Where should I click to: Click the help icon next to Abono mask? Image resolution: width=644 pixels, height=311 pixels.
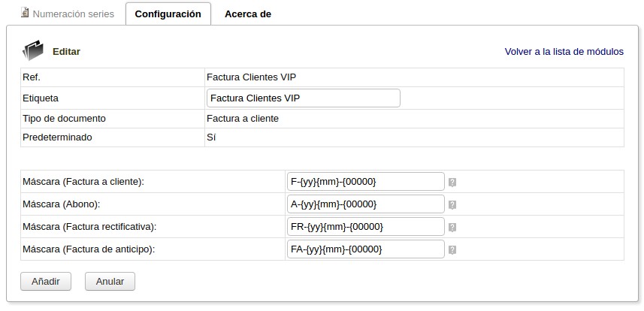point(452,204)
